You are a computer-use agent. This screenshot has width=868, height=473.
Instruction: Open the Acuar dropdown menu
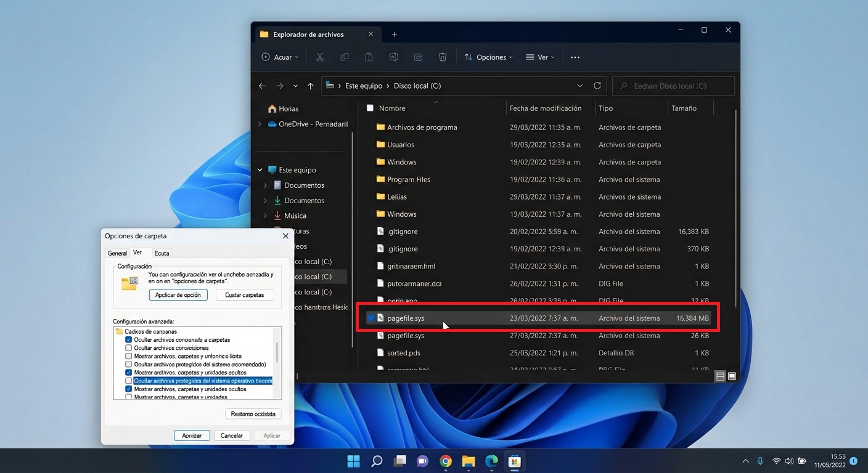point(280,57)
